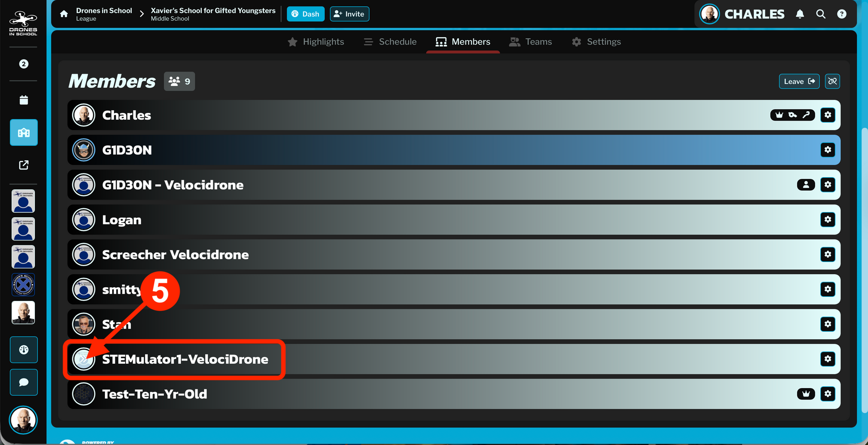This screenshot has width=868, height=445.
Task: Open the gear on smitty's row
Action: [x=828, y=289]
